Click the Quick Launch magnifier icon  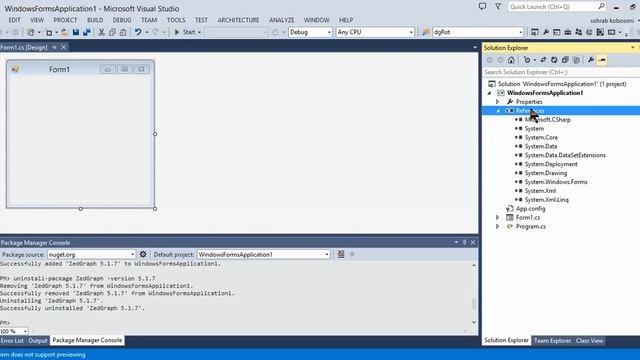coord(601,7)
